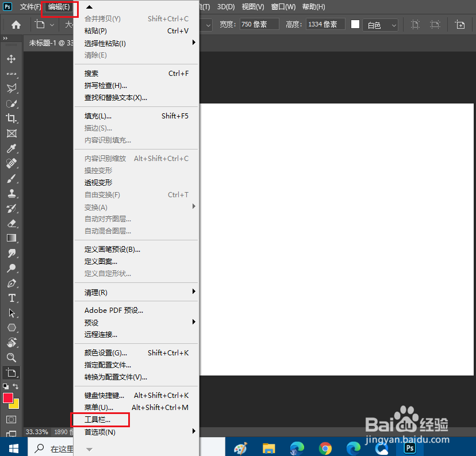Select the Polygonal Lasso tool
This screenshot has height=456, width=476.
[11, 89]
